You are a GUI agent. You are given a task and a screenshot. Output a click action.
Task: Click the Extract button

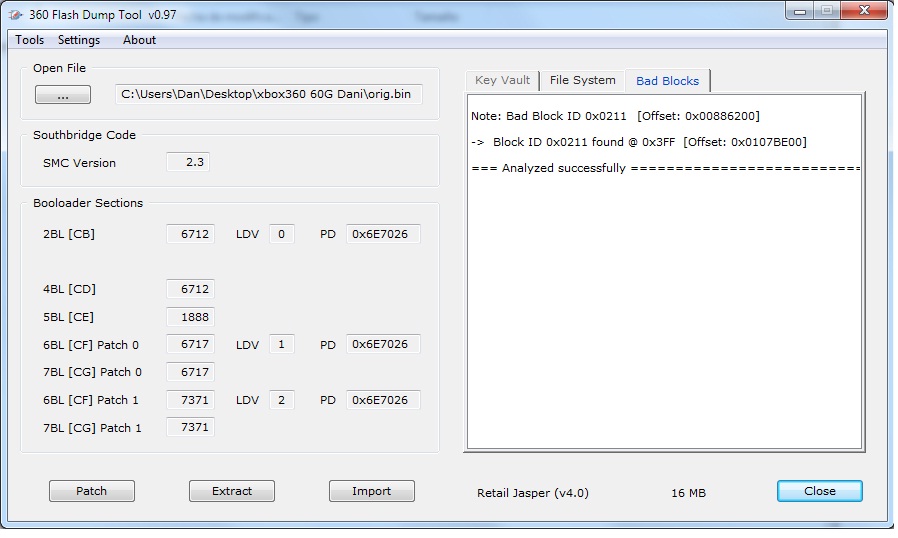[232, 491]
